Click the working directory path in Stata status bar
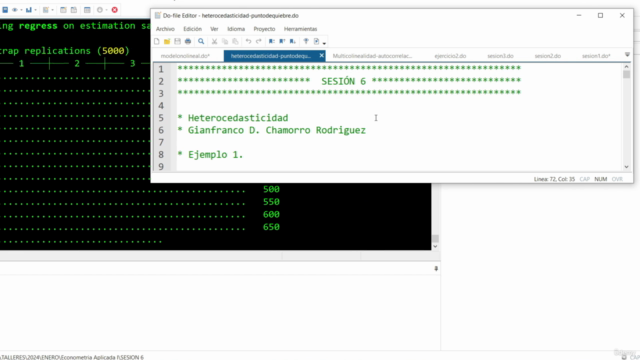Viewport: 640px width, 360px height. click(x=72, y=357)
